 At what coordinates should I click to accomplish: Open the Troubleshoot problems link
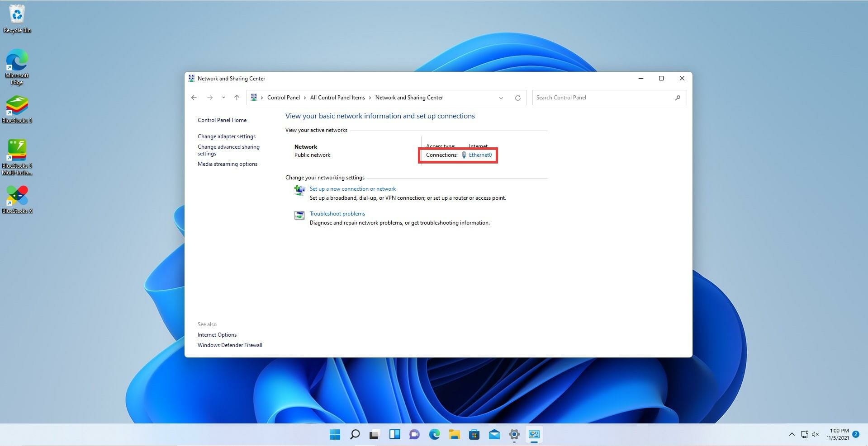337,214
